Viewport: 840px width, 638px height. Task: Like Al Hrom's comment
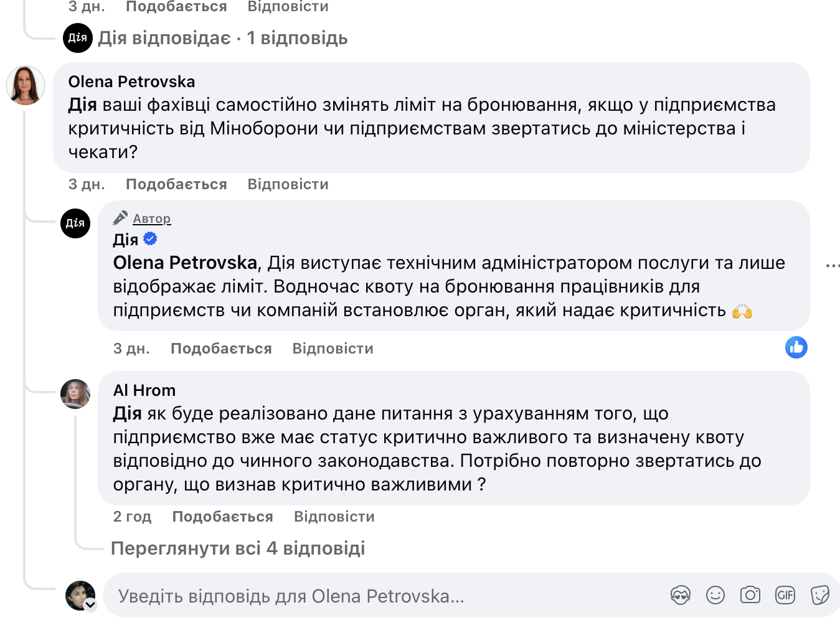pos(223,517)
